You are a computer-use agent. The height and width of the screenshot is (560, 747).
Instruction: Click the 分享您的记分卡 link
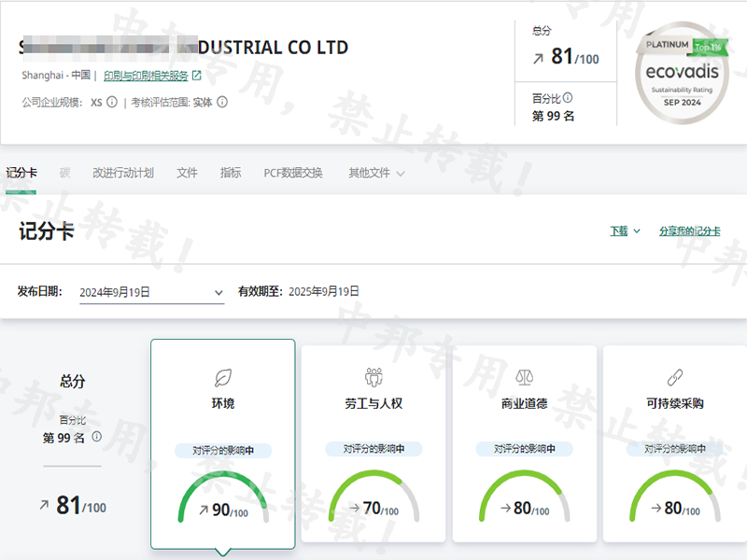click(x=689, y=231)
